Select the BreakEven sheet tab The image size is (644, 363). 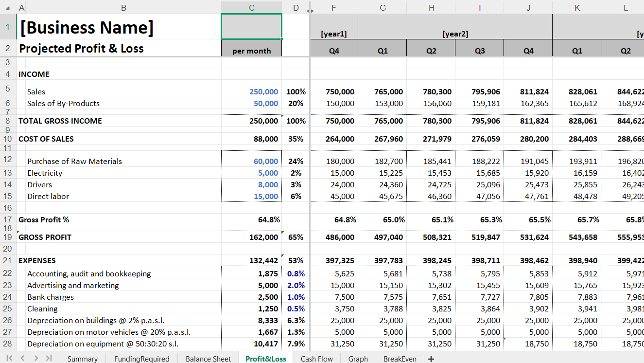(400, 359)
